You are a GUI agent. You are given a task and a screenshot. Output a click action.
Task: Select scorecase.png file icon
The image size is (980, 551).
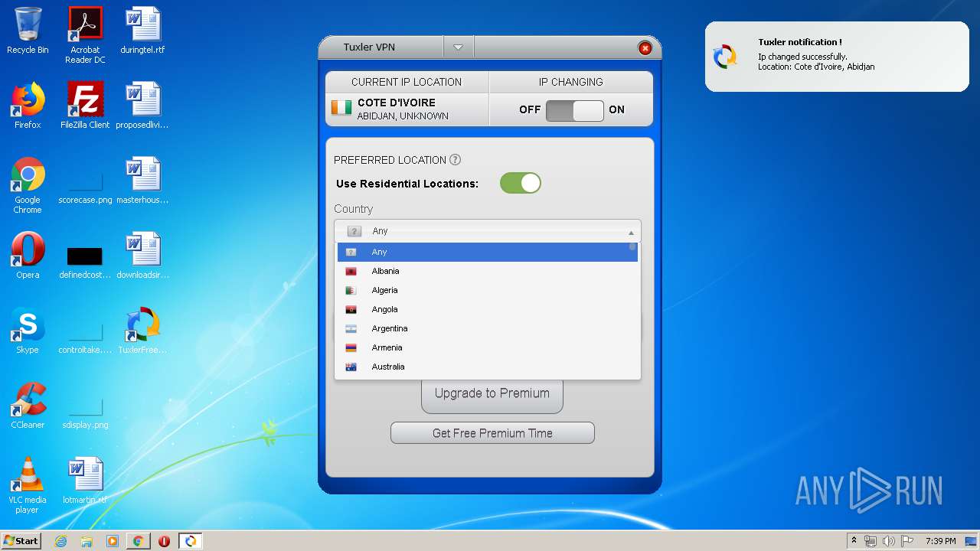85,185
